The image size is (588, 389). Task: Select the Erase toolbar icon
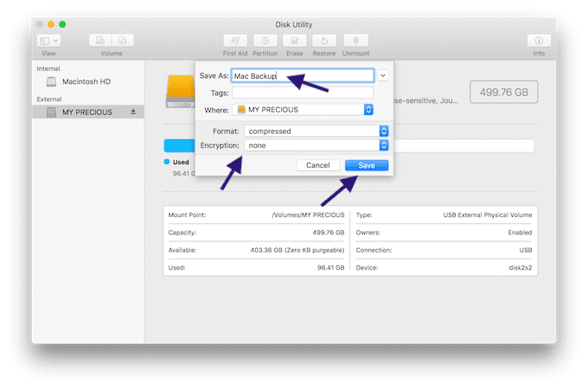tap(295, 41)
